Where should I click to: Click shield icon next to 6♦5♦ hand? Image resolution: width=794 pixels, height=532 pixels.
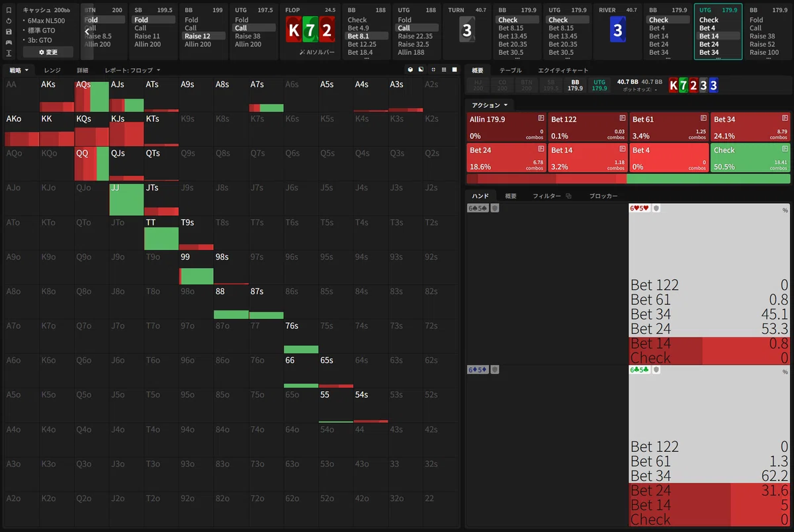coord(494,369)
